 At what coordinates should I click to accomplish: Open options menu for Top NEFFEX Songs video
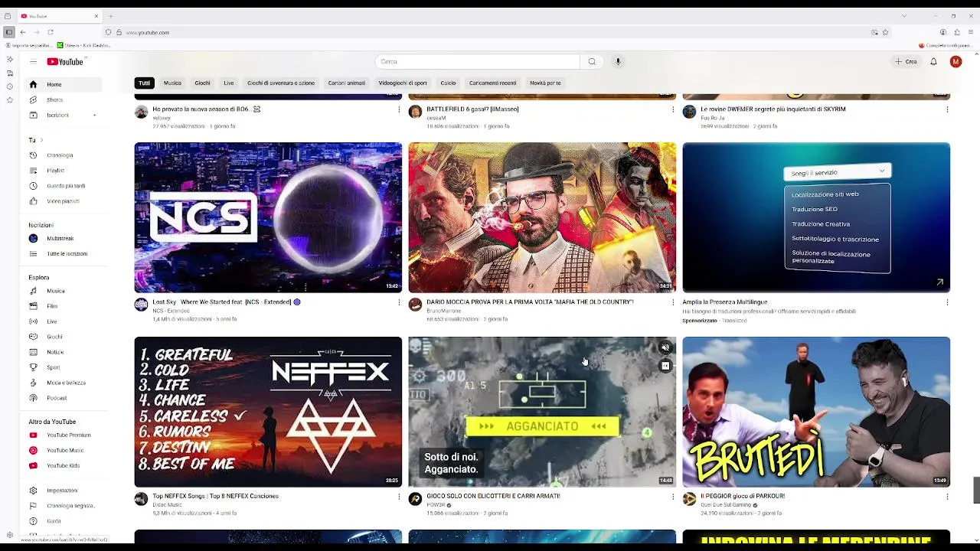pyautogui.click(x=399, y=497)
